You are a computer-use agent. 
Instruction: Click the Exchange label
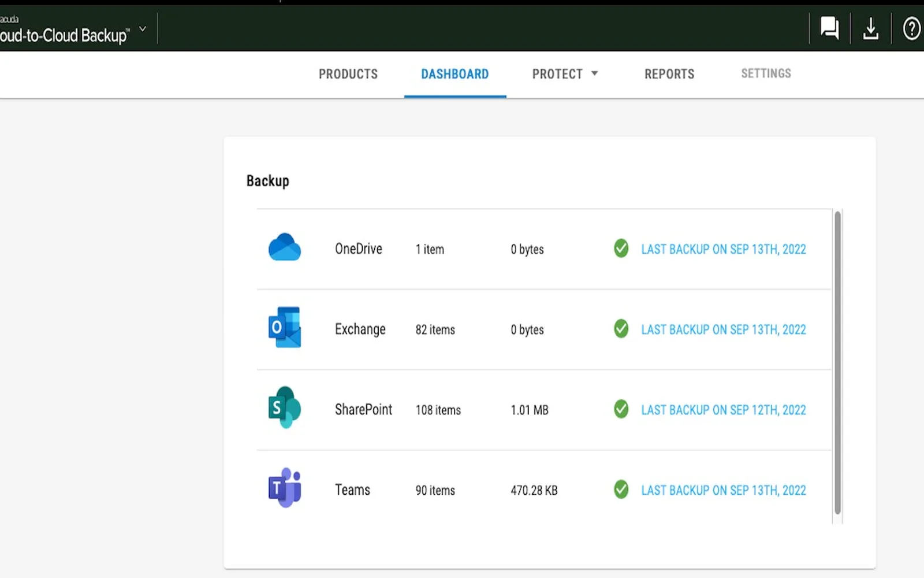pyautogui.click(x=360, y=329)
